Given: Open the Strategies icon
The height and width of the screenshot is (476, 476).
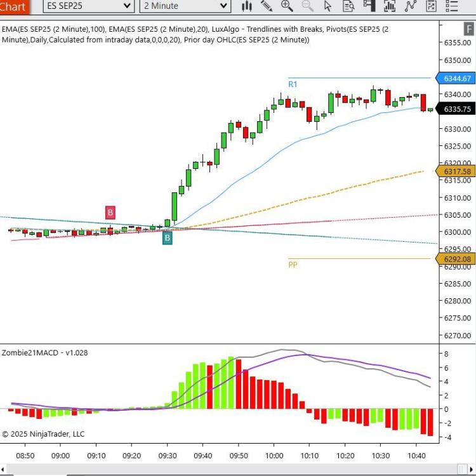Looking at the screenshot, I should [411, 6].
